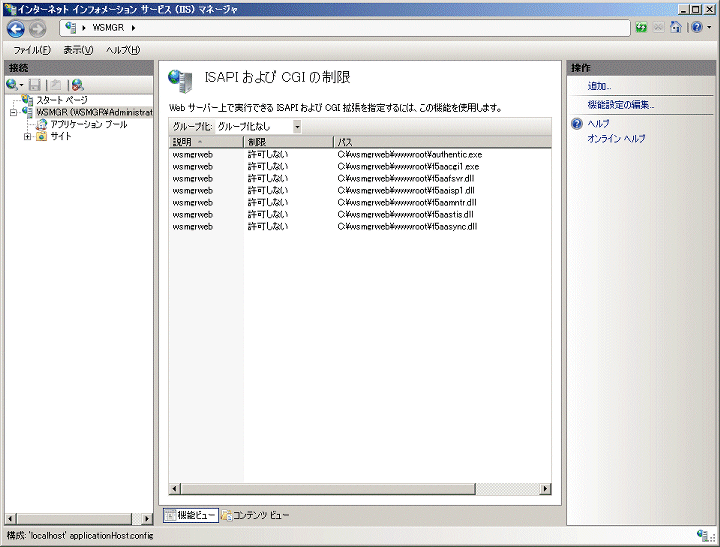The width and height of the screenshot is (720, 547).
Task: Select the Start Page tree icon
Action: (28, 100)
